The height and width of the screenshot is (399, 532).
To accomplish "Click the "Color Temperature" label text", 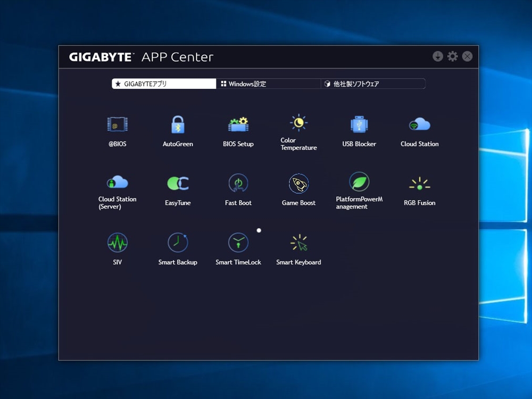I will (x=298, y=144).
